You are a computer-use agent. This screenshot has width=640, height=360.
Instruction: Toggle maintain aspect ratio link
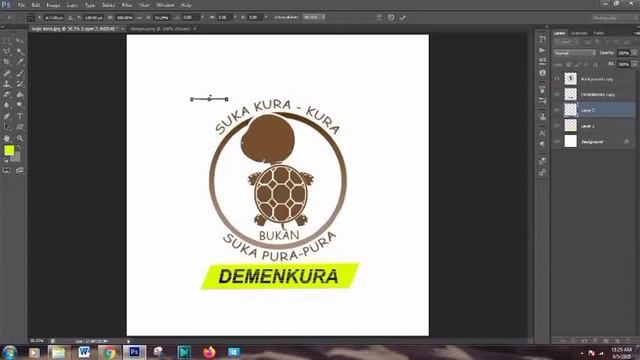tap(140, 18)
